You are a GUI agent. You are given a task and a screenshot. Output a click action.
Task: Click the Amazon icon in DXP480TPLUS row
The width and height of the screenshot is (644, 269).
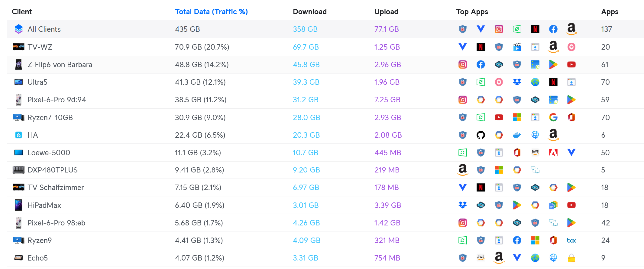(462, 170)
